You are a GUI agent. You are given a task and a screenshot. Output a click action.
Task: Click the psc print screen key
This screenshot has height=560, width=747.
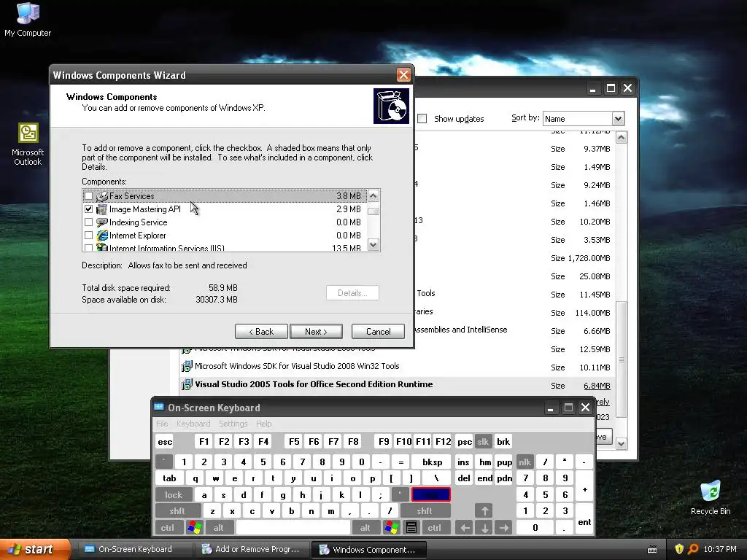(465, 442)
